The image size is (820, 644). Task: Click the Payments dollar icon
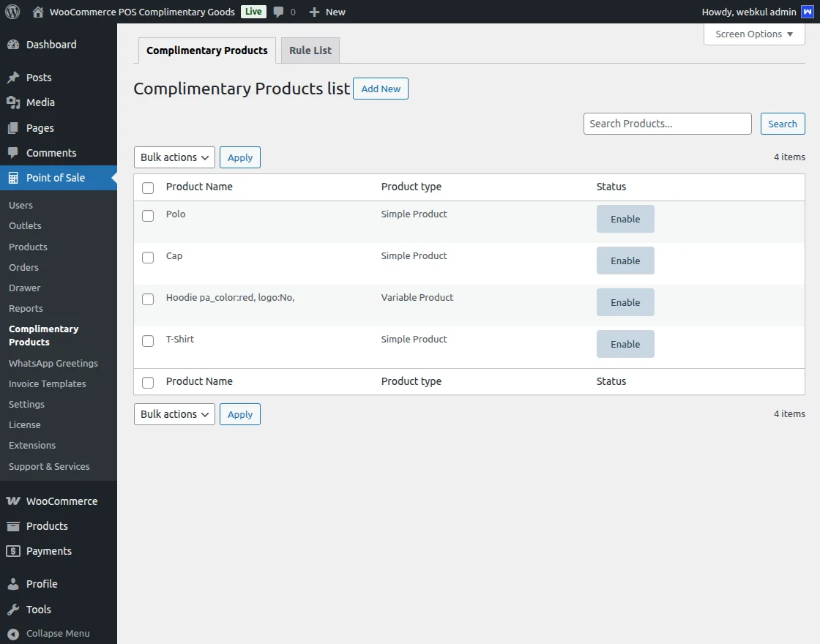pyautogui.click(x=13, y=551)
